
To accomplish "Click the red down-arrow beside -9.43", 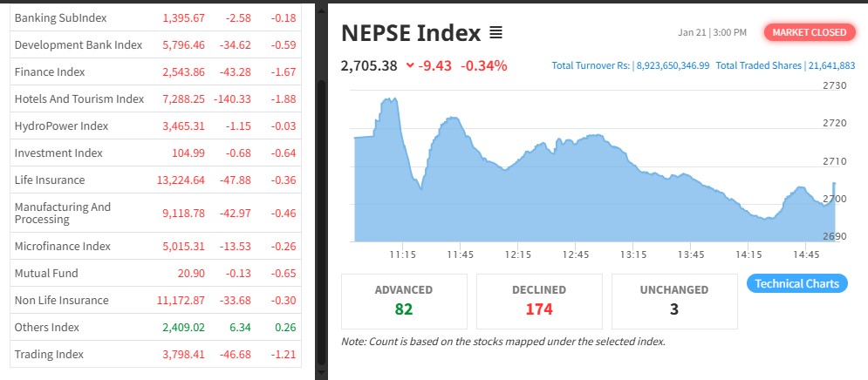I will tap(411, 66).
